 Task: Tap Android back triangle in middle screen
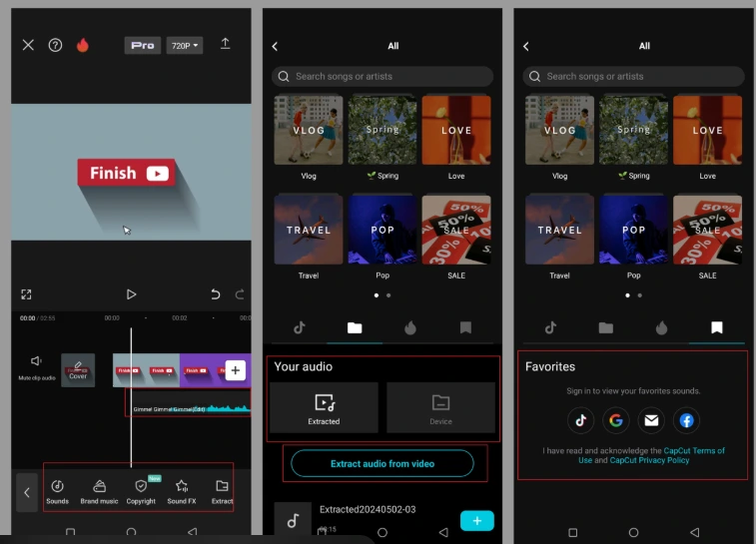pos(443,532)
